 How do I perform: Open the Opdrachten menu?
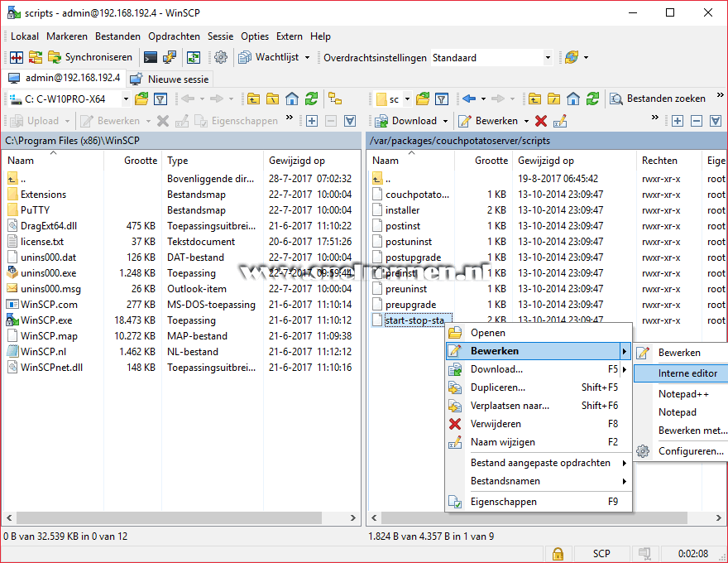click(174, 36)
